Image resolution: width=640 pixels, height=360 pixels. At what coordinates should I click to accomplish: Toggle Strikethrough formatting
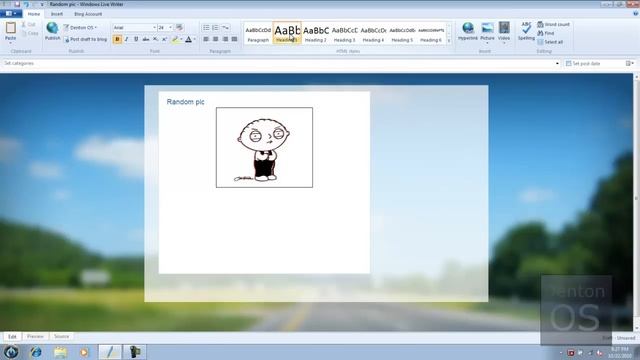pos(146,39)
